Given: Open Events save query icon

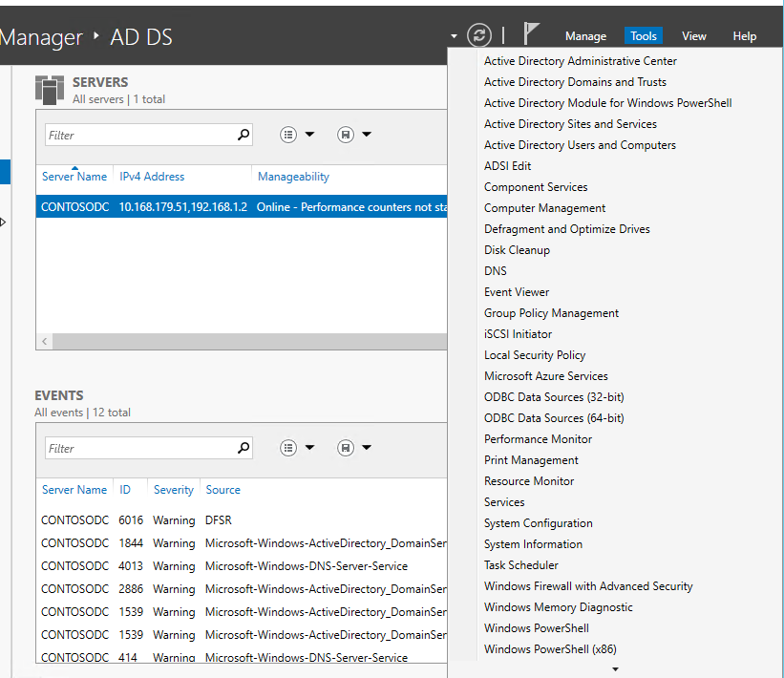Looking at the screenshot, I should [x=346, y=448].
